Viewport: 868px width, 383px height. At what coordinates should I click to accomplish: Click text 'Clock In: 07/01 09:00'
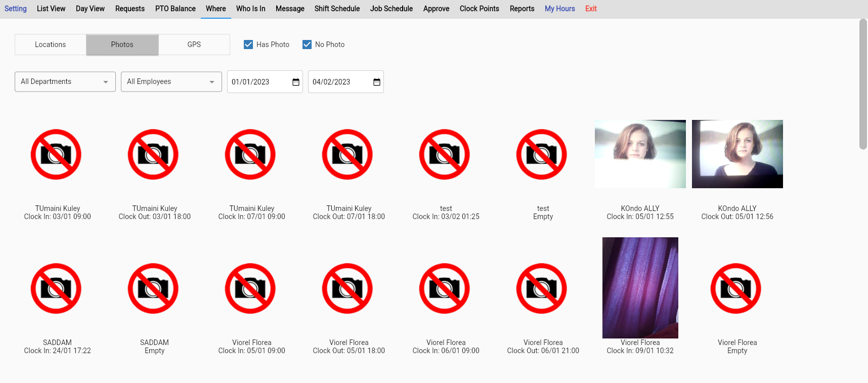252,217
